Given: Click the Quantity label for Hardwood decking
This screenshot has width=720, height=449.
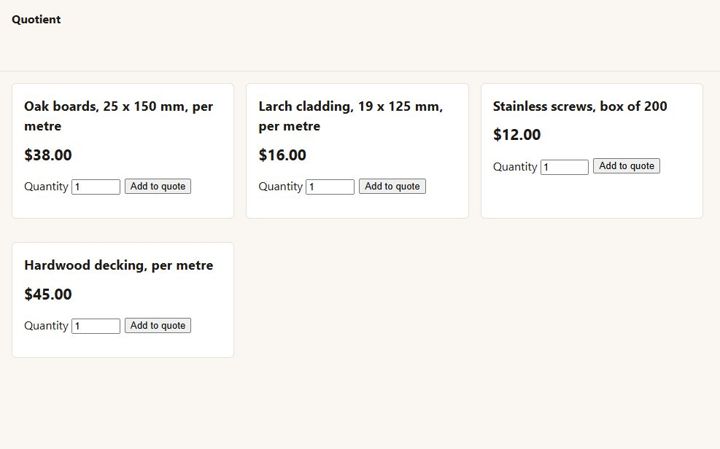Looking at the screenshot, I should tap(46, 326).
